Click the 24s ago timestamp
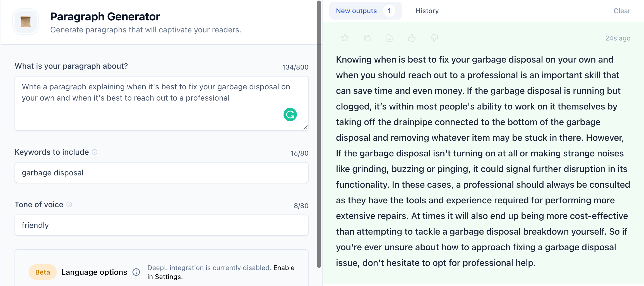This screenshot has height=286, width=644. click(618, 38)
